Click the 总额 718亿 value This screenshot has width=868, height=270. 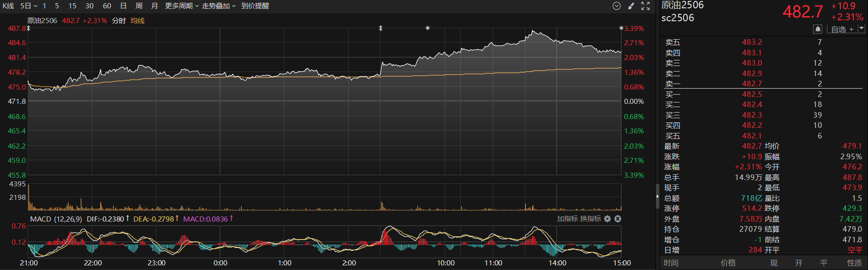pyautogui.click(x=751, y=198)
